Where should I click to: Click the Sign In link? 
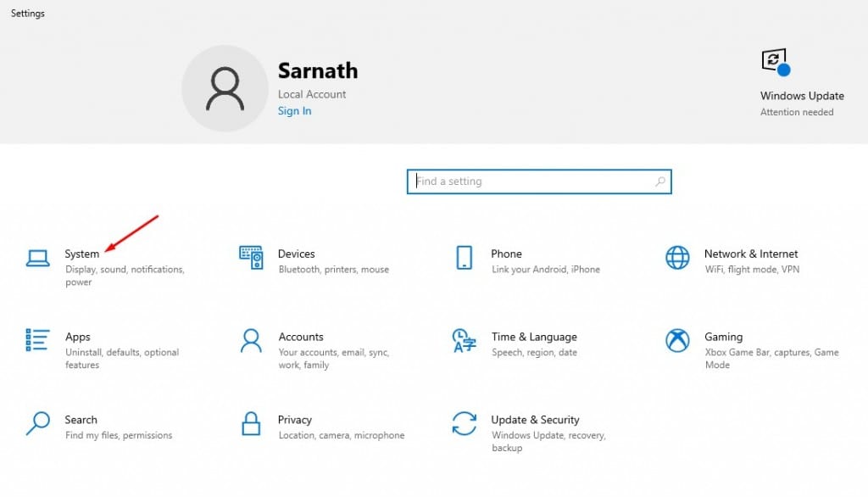294,111
